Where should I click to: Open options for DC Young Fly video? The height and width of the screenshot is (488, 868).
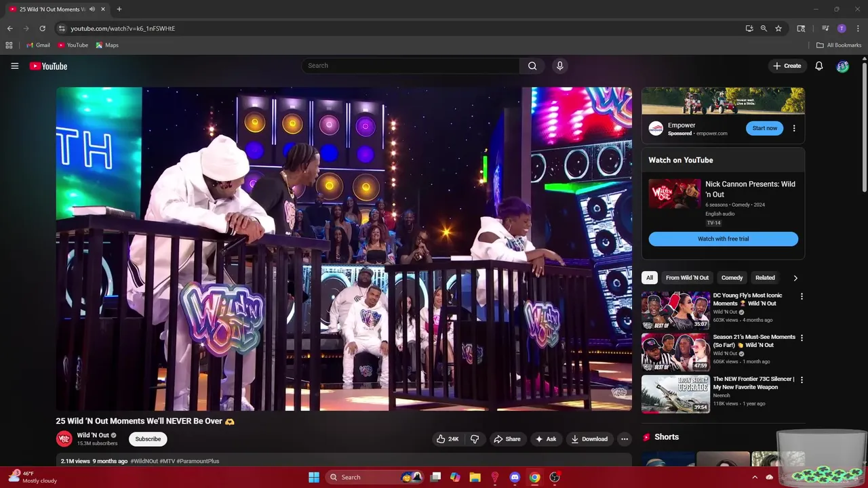tap(802, 296)
